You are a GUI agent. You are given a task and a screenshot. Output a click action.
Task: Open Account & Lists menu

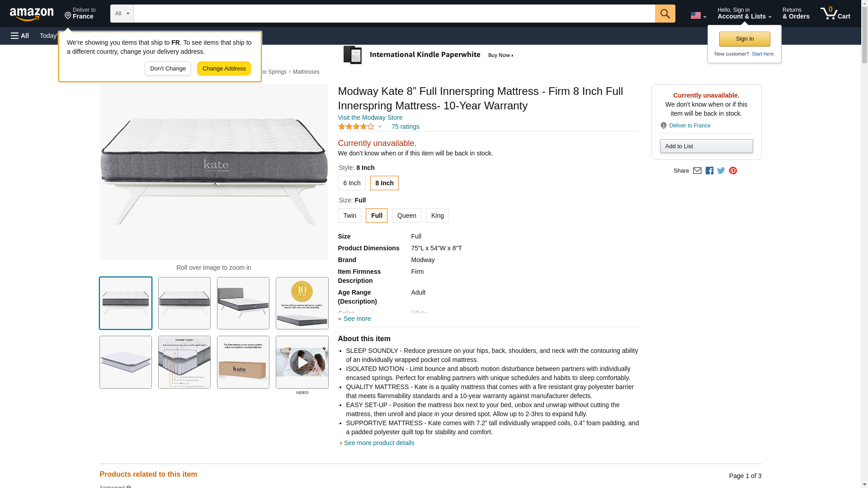[x=744, y=14]
